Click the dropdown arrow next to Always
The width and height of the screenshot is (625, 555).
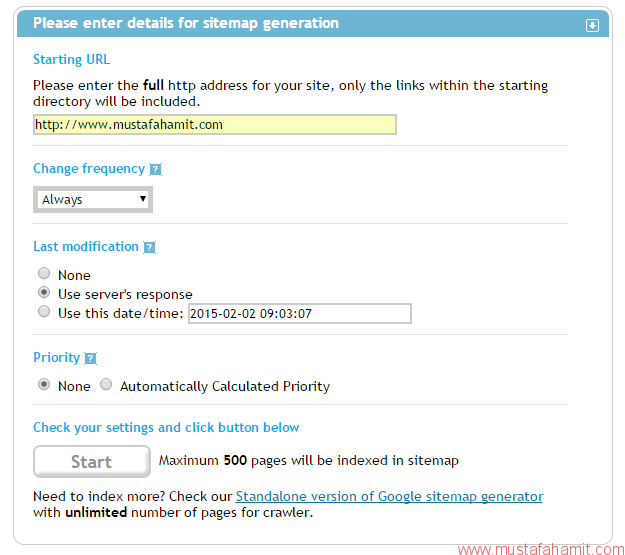(x=143, y=199)
